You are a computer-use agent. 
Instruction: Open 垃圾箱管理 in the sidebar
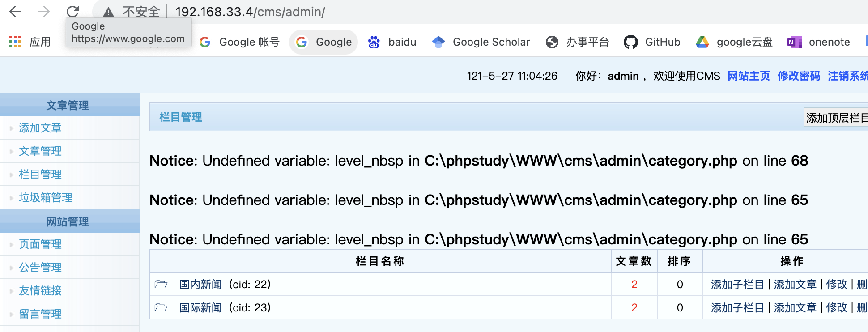point(46,198)
